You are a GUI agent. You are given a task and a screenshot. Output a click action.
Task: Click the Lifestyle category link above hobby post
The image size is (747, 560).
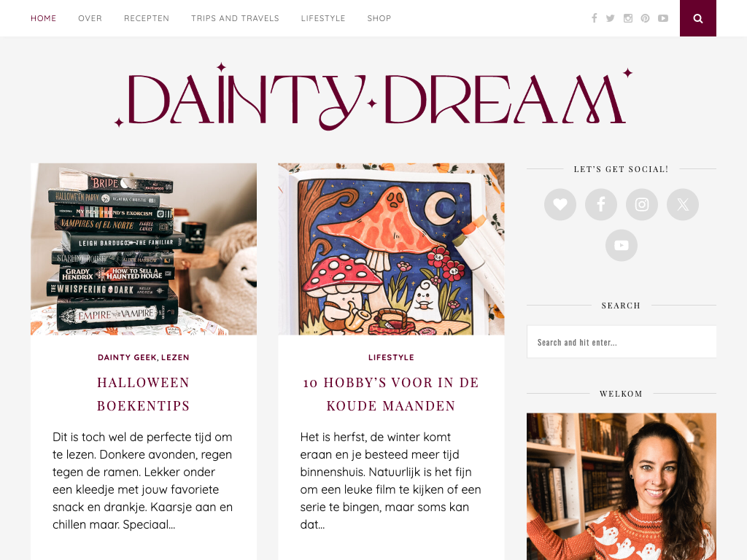pos(391,357)
